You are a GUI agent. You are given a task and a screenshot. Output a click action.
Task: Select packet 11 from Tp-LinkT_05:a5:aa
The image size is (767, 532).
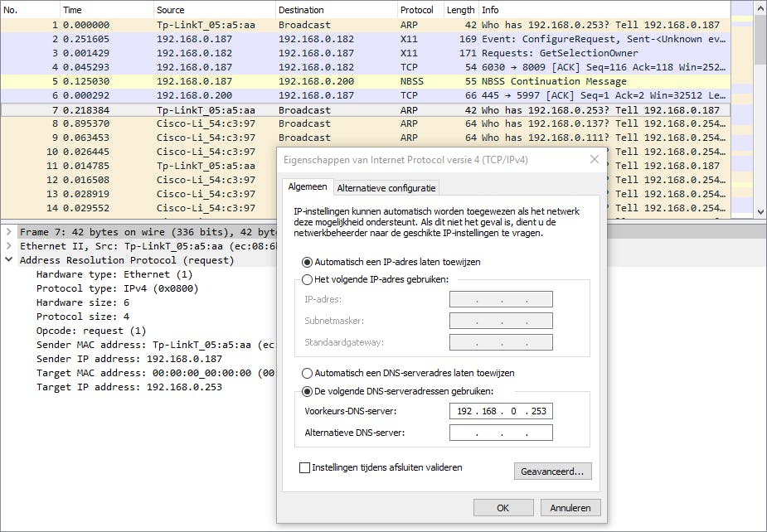[138, 166]
